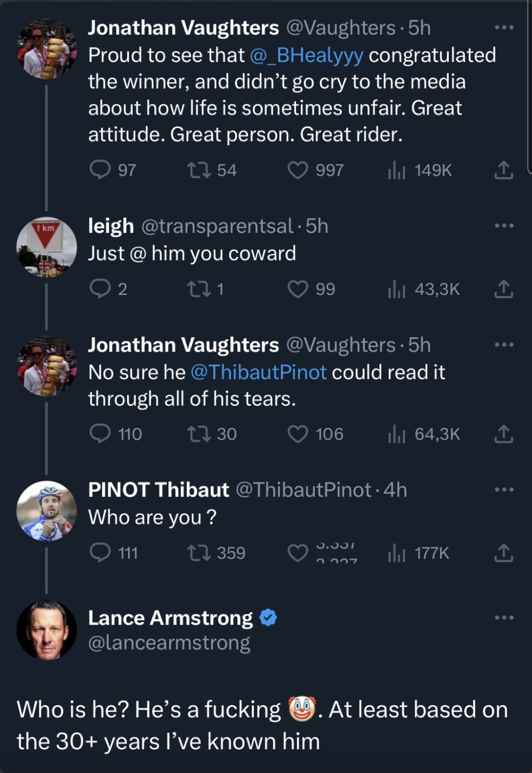
Task: Click the @_BHealyyy mention link
Action: pos(306,55)
